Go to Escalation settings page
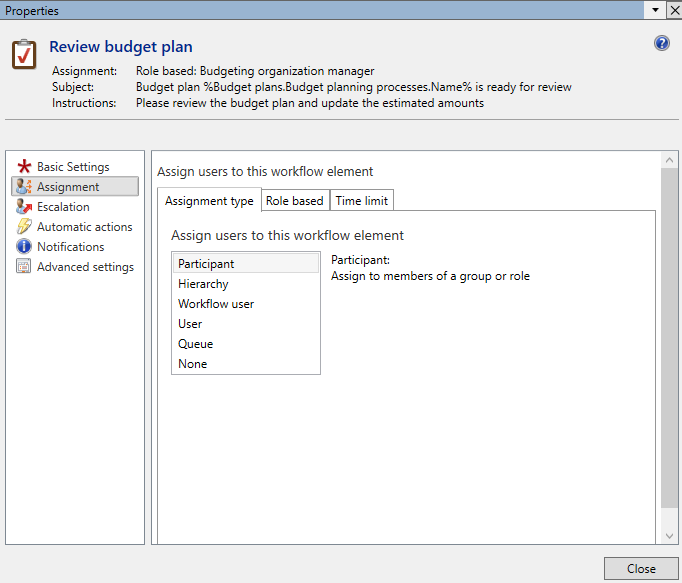This screenshot has height=583, width=682. pyautogui.click(x=63, y=207)
